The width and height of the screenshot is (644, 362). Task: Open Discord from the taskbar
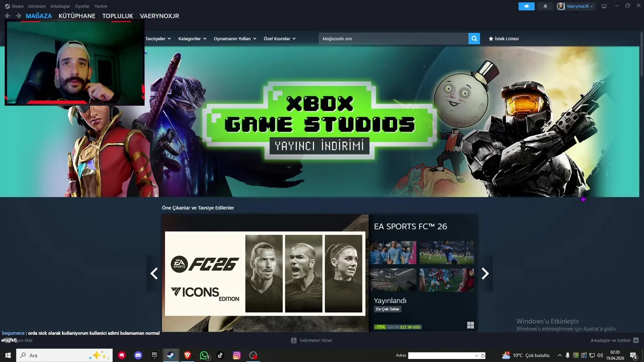coord(138,355)
